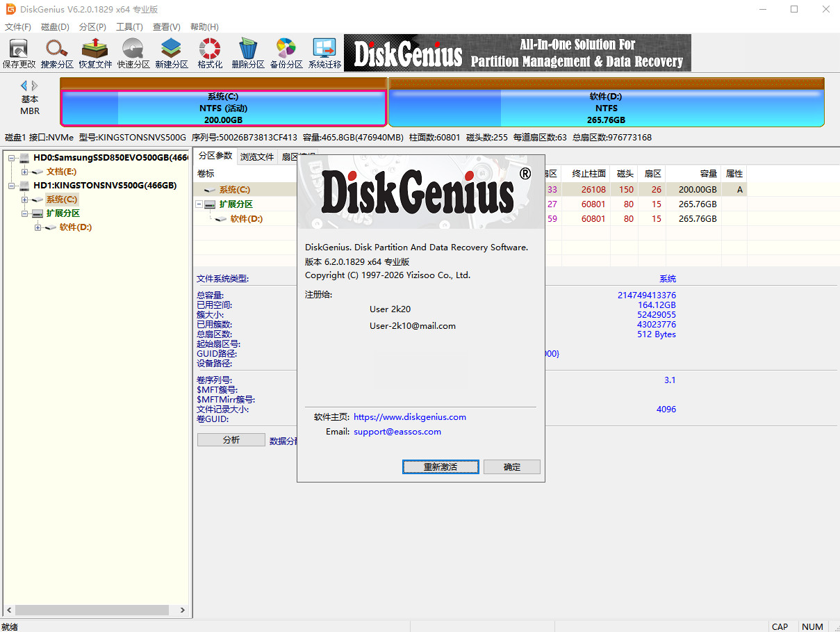Open the 工具(T) menu

(129, 27)
